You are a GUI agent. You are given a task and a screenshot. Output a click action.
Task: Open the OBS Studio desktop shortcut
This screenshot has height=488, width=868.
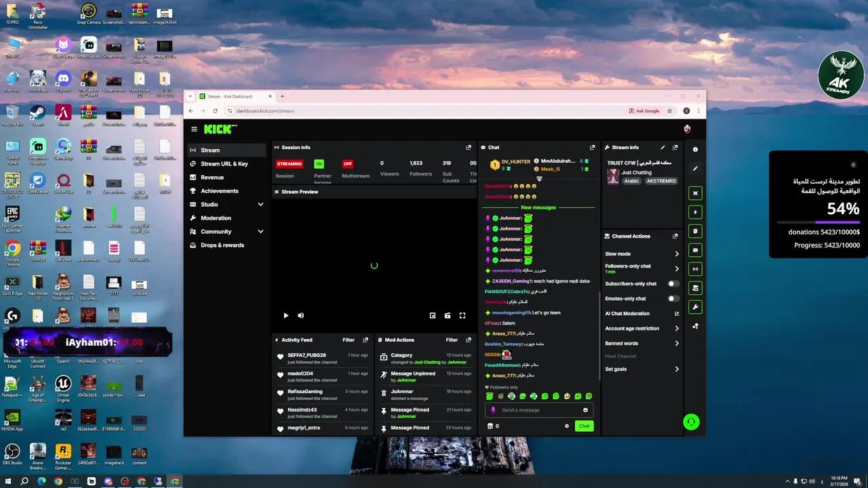(x=12, y=454)
